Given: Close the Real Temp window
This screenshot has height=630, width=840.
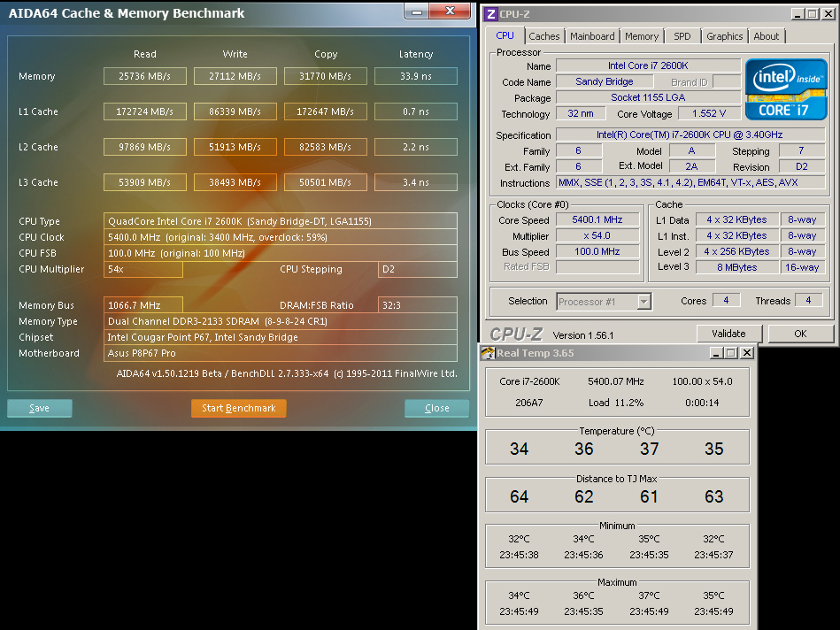Looking at the screenshot, I should 747,353.
